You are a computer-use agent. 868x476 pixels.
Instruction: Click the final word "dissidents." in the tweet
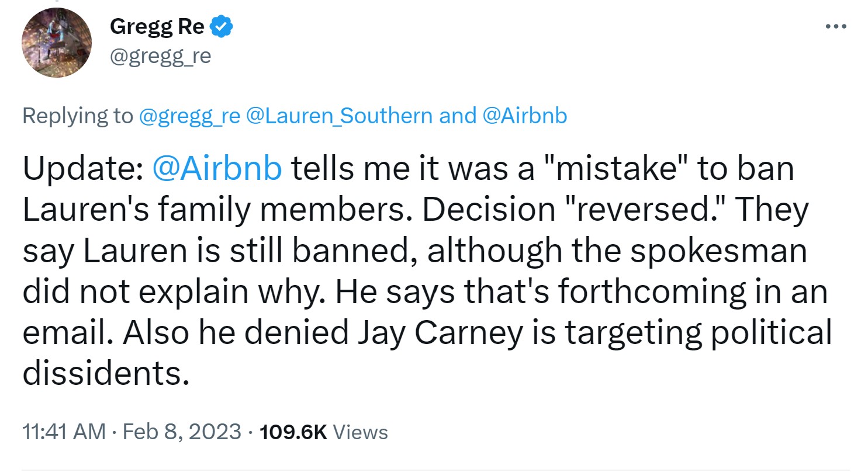point(106,373)
